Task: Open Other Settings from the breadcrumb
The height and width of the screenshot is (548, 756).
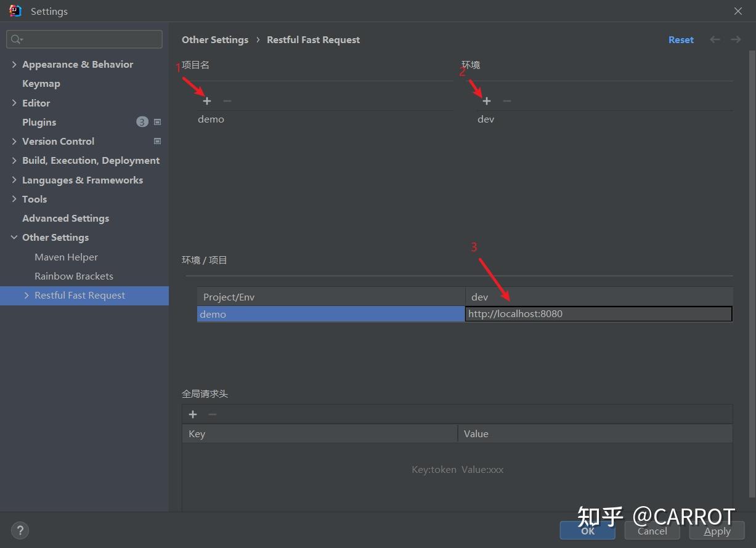Action: (214, 39)
